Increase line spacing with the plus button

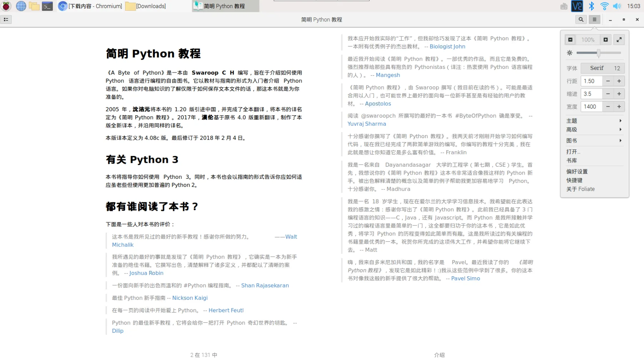(x=619, y=81)
